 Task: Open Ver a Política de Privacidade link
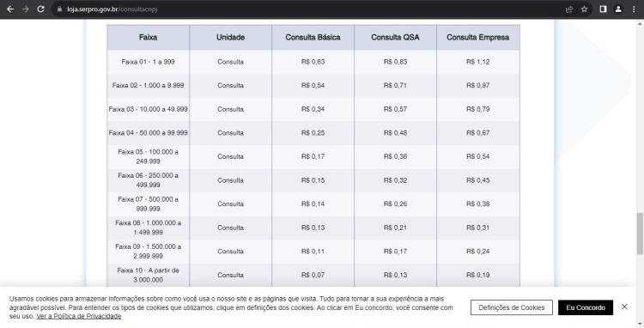78,316
